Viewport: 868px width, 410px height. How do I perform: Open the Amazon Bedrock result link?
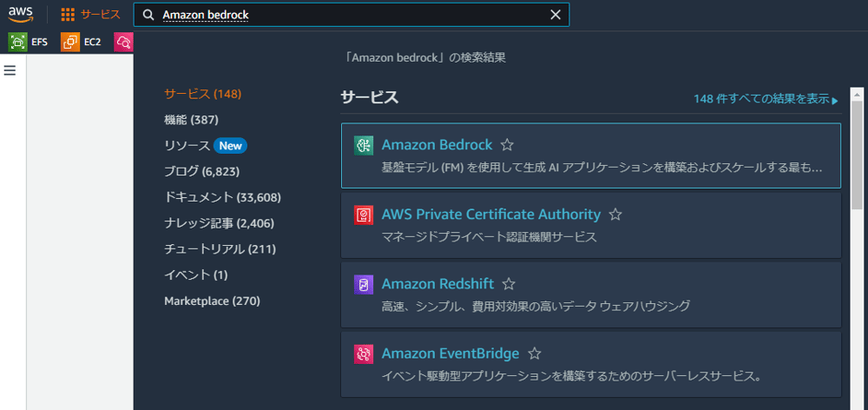437,144
